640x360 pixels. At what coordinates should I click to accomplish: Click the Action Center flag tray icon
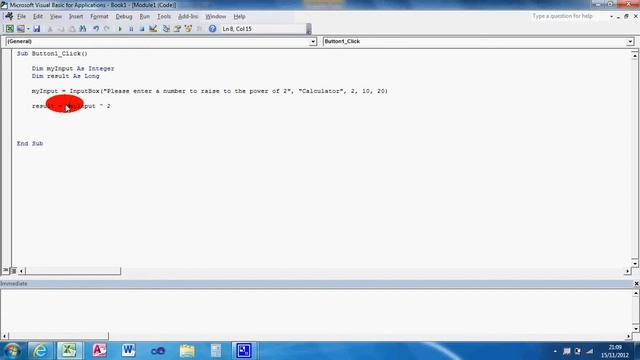(567, 351)
